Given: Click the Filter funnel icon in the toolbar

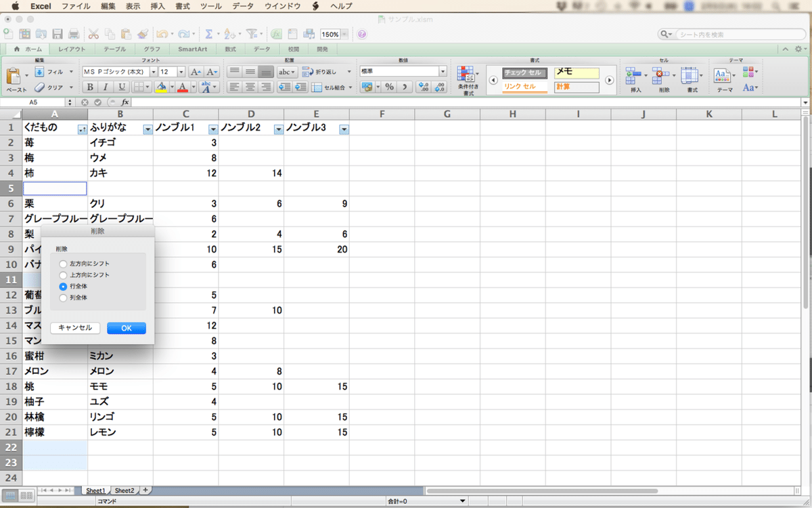Looking at the screenshot, I should pyautogui.click(x=251, y=33).
